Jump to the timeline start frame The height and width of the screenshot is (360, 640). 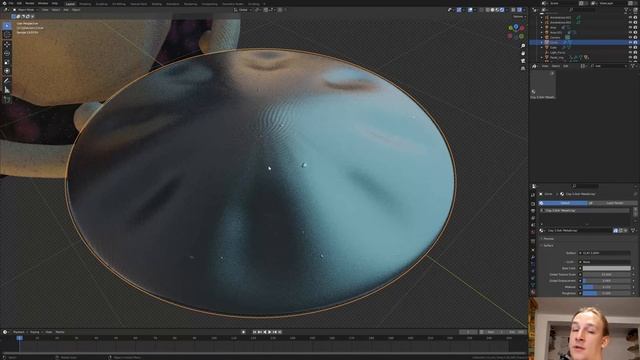coord(255,332)
